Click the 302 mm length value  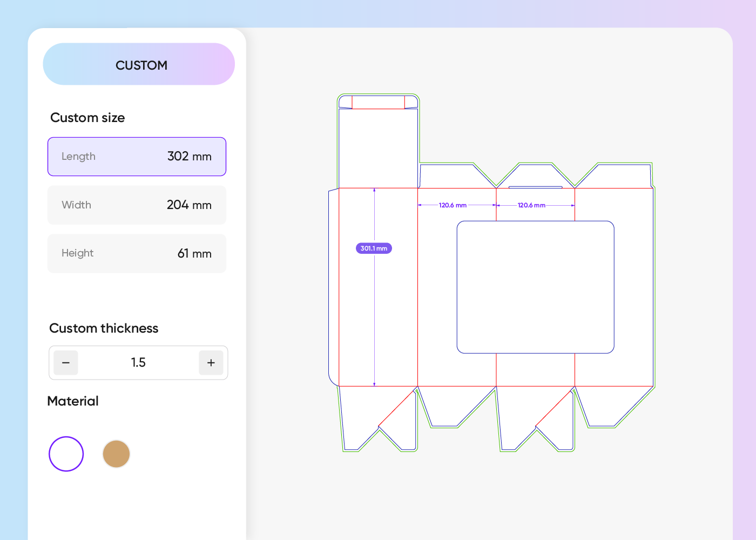click(190, 157)
